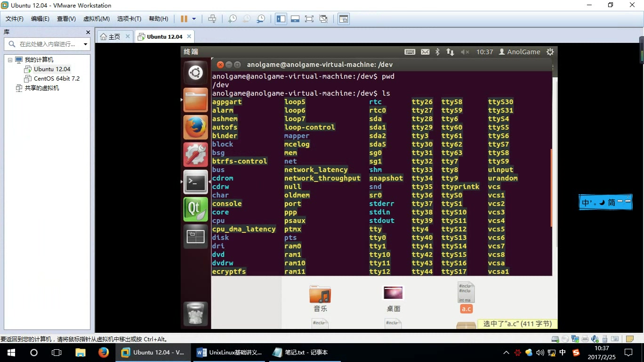Select the a.c file icon
This screenshot has height=362, width=644.
(466, 298)
